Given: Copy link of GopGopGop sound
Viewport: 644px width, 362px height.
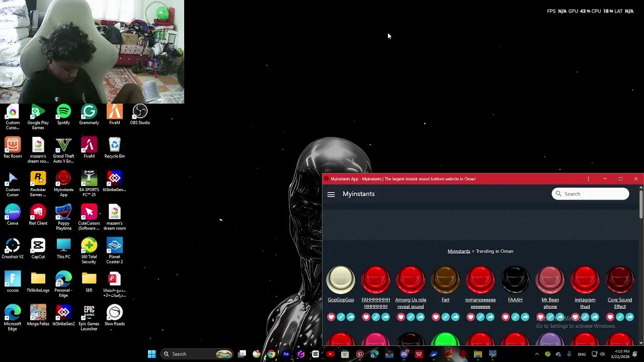Looking at the screenshot, I should (341, 317).
